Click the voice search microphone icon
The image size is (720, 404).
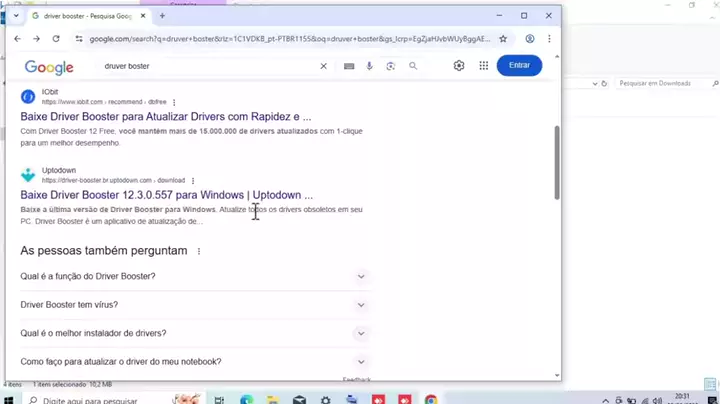click(x=370, y=66)
